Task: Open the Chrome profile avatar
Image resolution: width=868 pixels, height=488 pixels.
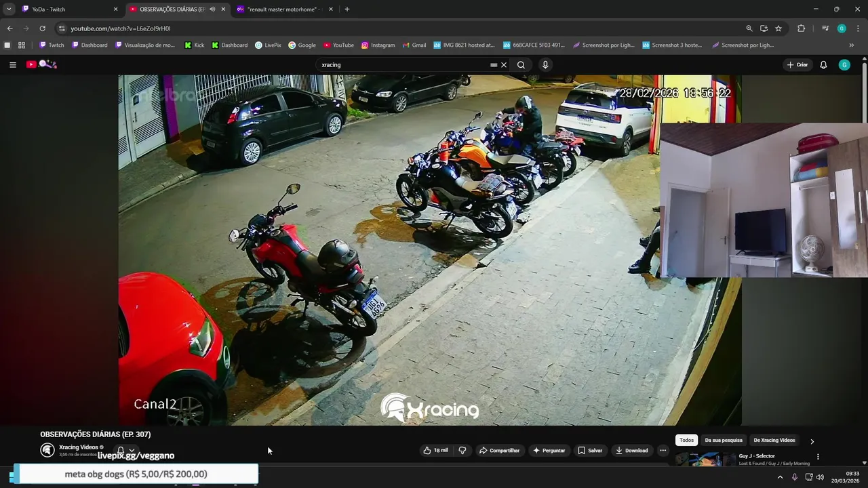Action: coord(842,28)
